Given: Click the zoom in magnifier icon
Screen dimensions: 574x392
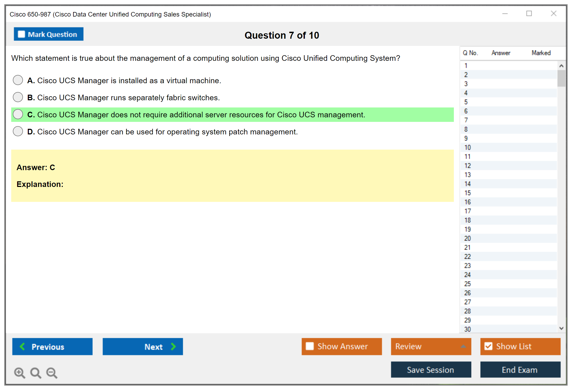Looking at the screenshot, I should (19, 372).
